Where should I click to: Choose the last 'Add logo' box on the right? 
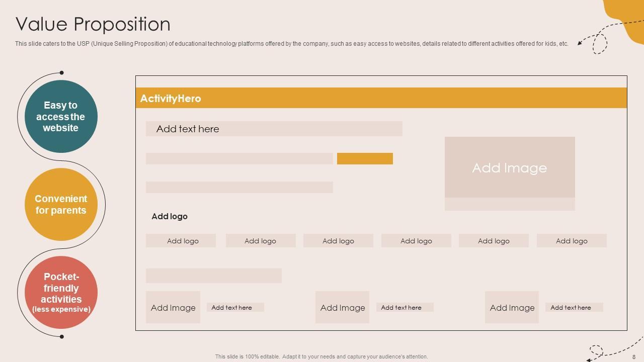coord(572,241)
